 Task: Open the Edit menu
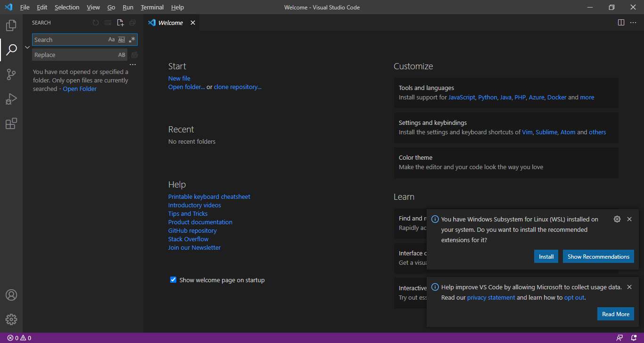click(42, 7)
